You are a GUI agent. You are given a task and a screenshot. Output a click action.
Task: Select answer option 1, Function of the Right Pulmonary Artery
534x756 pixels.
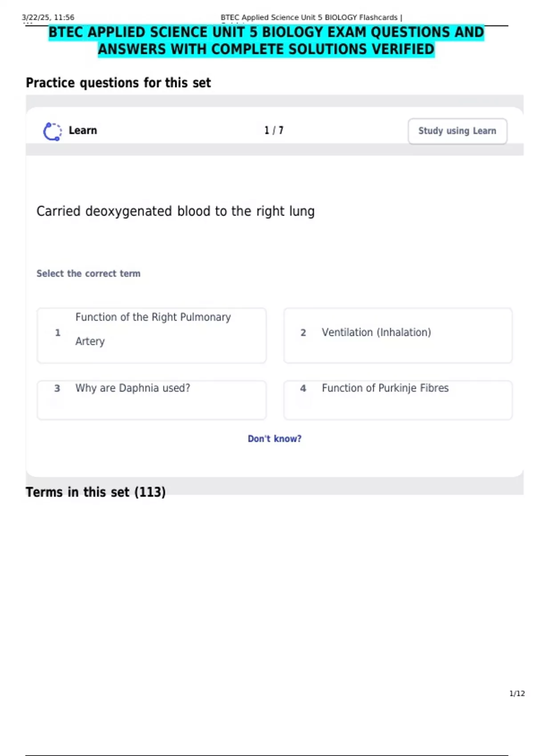tap(151, 334)
